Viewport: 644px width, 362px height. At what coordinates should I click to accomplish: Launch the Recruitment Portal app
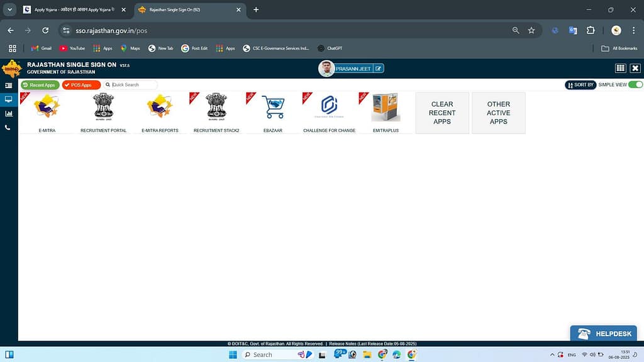[x=103, y=108]
